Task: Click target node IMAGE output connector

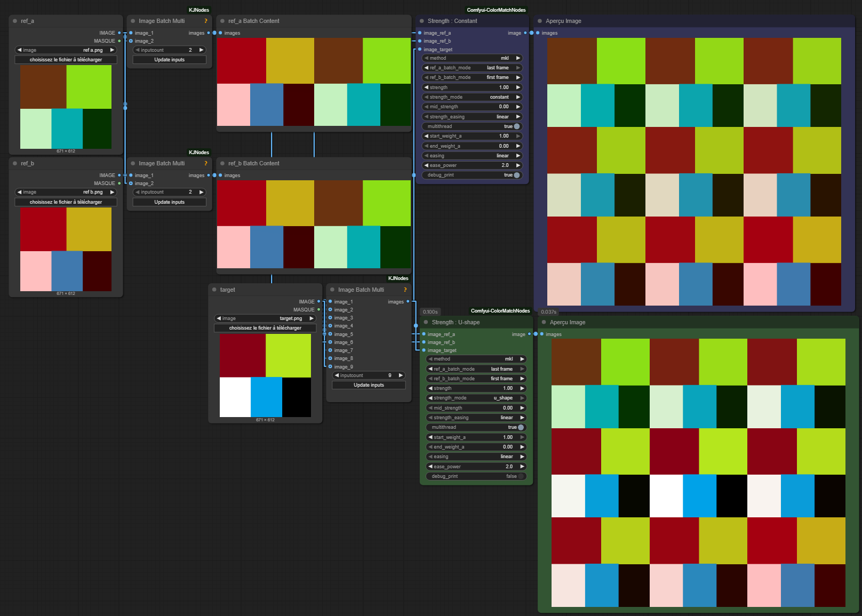Action: pyautogui.click(x=318, y=302)
